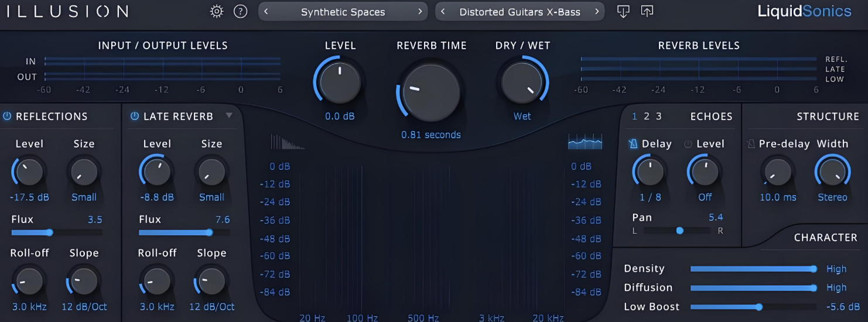Click the REVERB TIME knob
This screenshot has height=322, width=868.
tap(432, 93)
